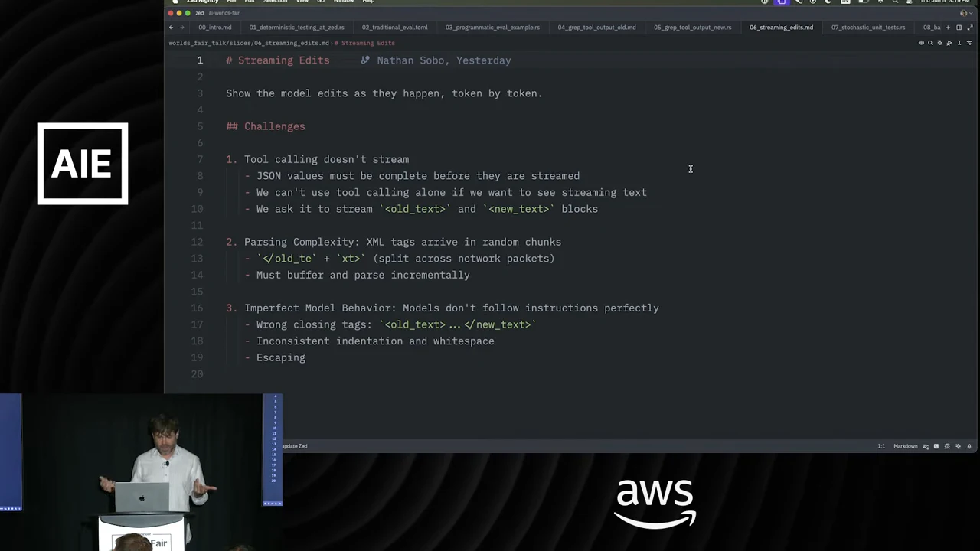Open the 03_programmatic_eval_example.rs tab
The height and width of the screenshot is (551, 980).
[x=492, y=28]
